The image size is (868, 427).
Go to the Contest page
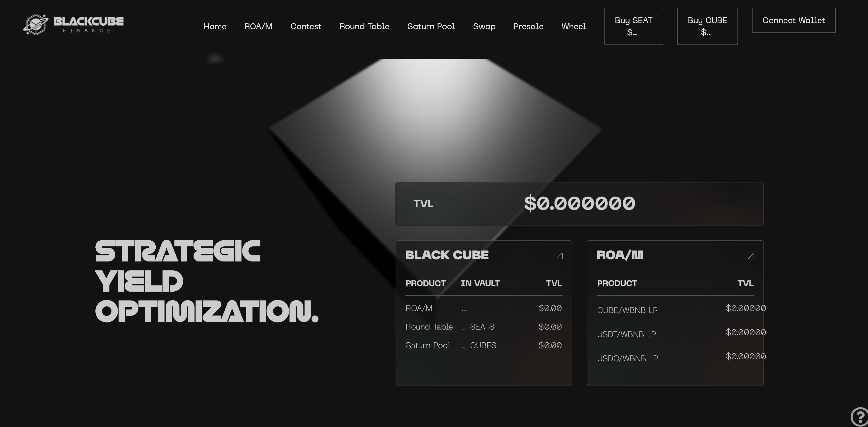(306, 26)
